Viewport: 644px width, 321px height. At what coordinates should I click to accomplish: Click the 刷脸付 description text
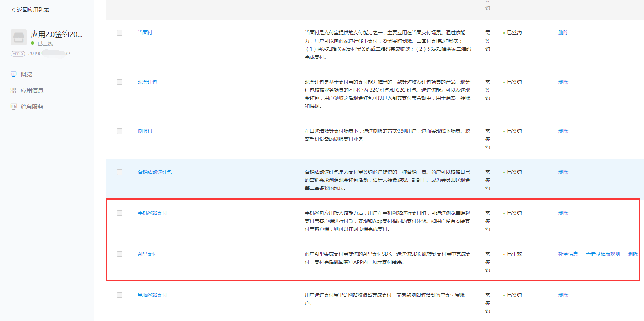(387, 135)
